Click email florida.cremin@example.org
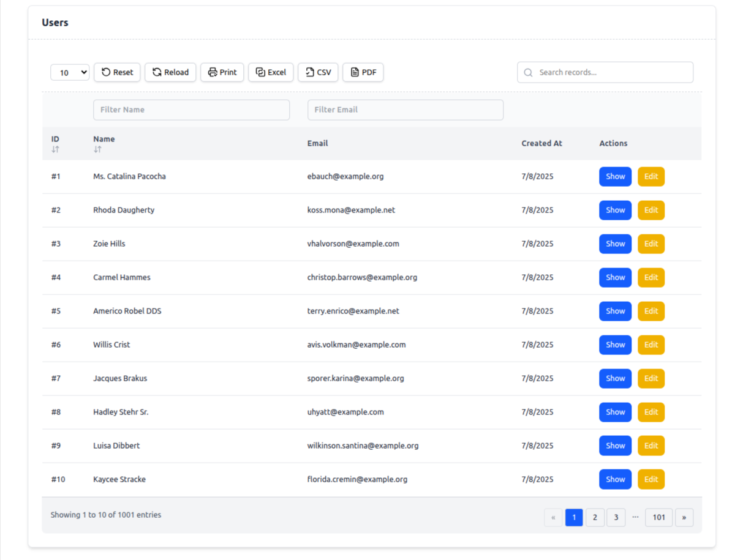 (x=357, y=479)
